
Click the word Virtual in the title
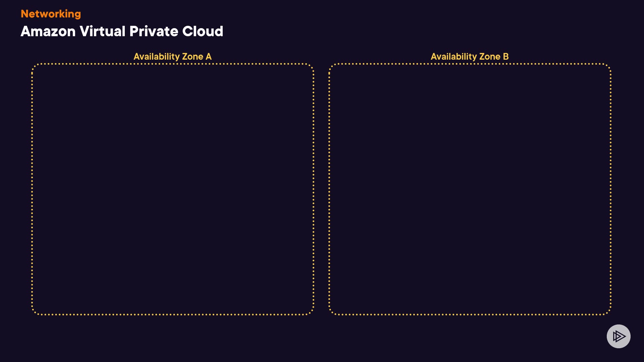click(x=102, y=31)
